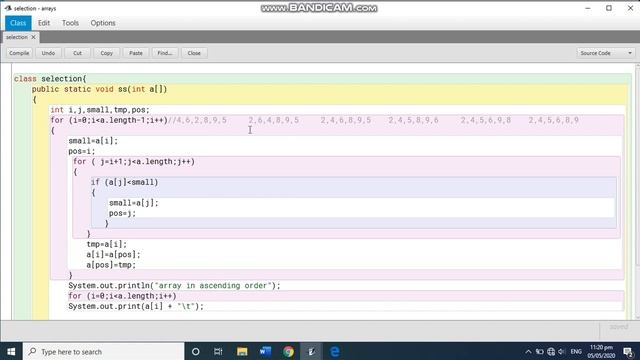Click the 'for ( j=i+1;j<a.length;j++)' line

click(134, 162)
